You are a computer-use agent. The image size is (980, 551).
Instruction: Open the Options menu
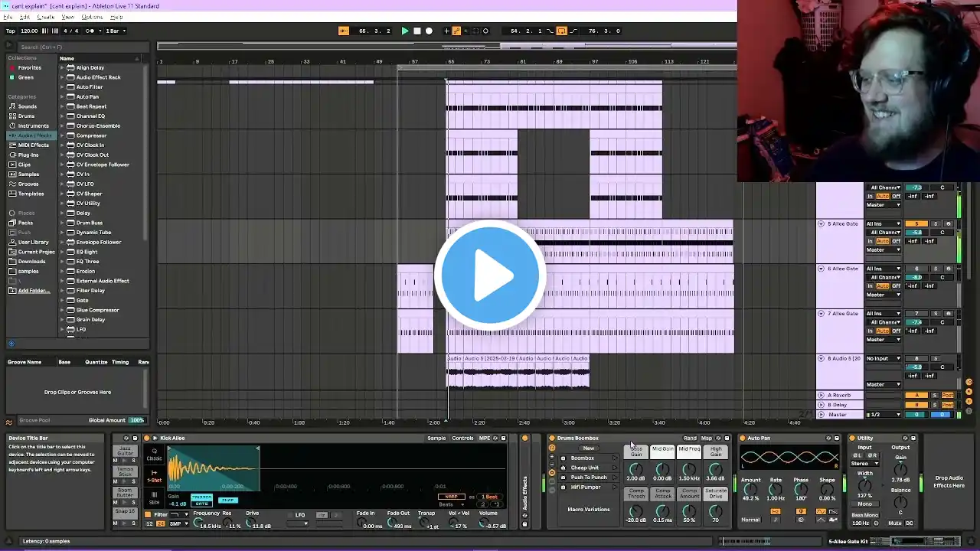(92, 17)
